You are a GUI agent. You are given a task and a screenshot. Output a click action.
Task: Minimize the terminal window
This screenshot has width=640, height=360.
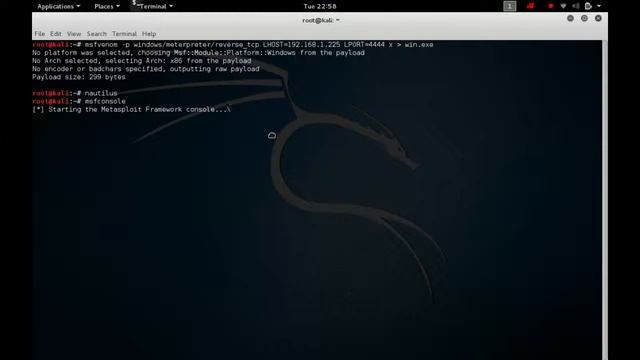click(570, 18)
